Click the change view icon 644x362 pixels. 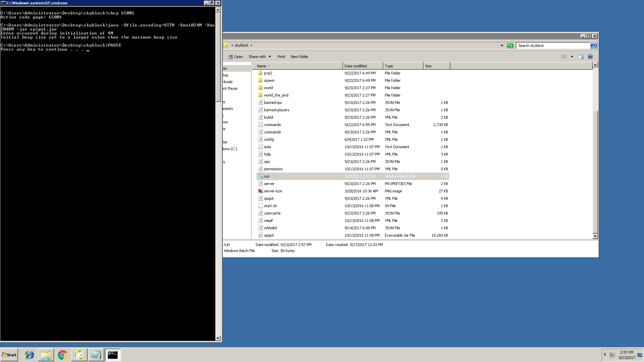564,57
